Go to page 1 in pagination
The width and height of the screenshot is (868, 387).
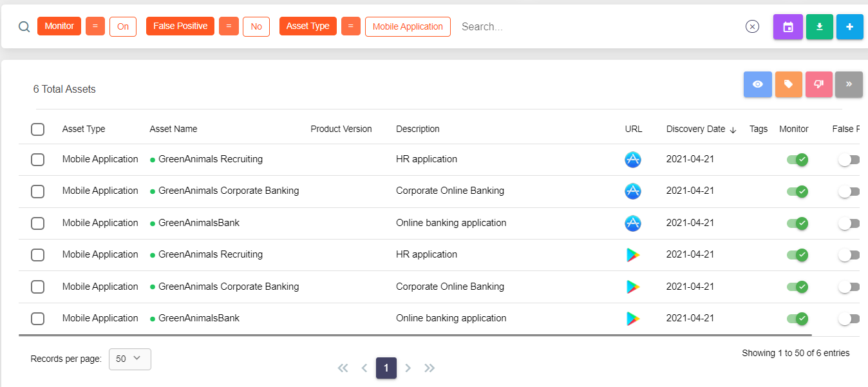pos(386,368)
